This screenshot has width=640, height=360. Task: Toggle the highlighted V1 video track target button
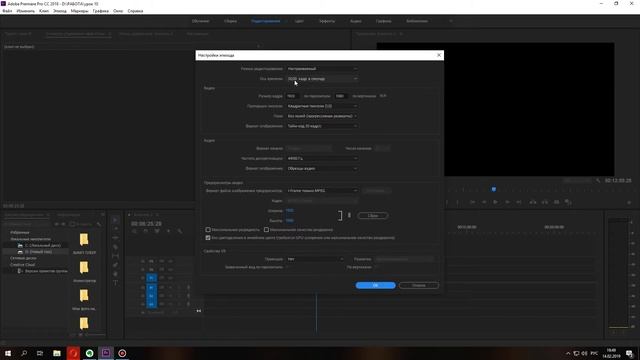(151, 278)
